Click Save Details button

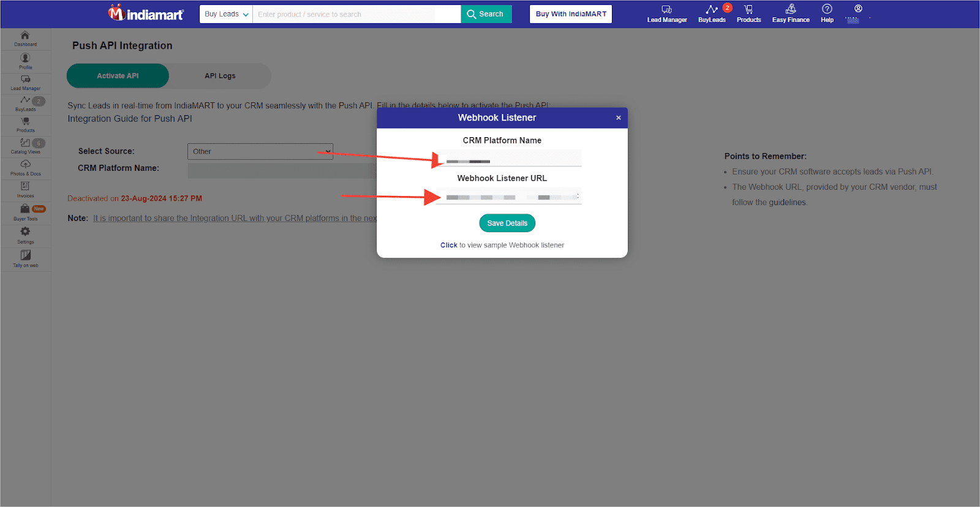pos(507,223)
